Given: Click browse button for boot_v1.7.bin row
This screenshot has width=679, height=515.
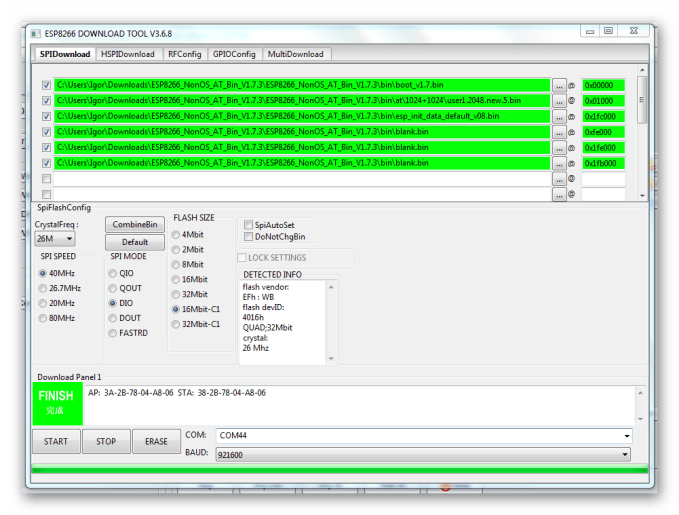Looking at the screenshot, I should pyautogui.click(x=559, y=85).
